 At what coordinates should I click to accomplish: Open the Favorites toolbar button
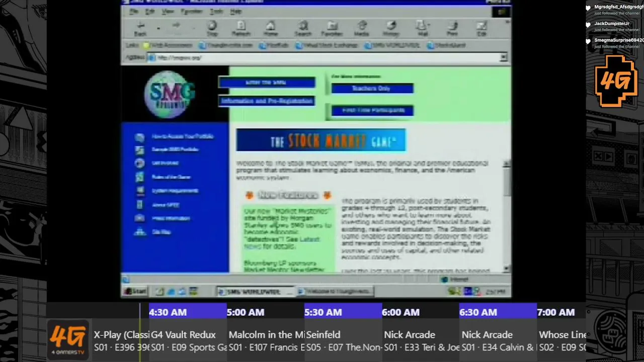click(332, 29)
